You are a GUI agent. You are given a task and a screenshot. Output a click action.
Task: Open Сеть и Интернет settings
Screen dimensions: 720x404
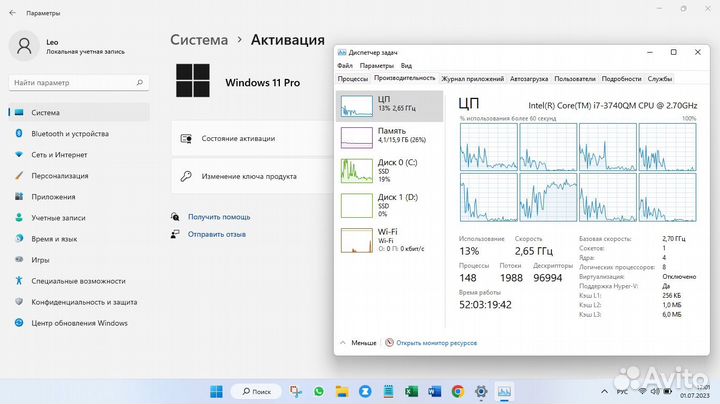pyautogui.click(x=79, y=155)
